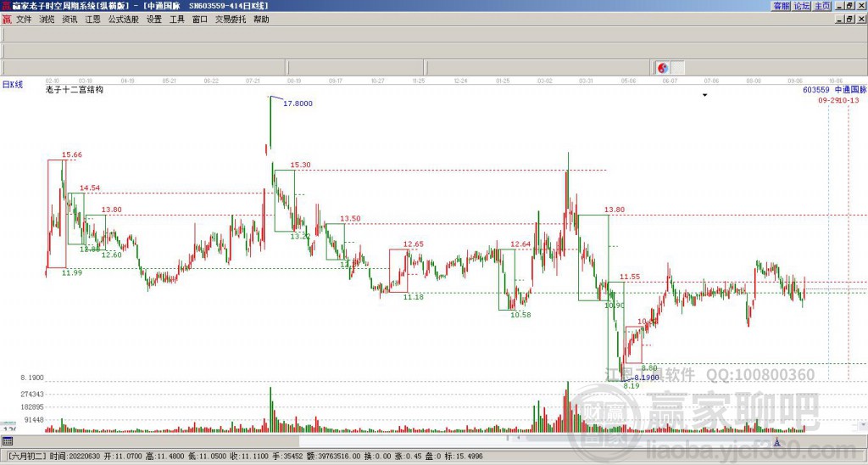Click the 274343 volume axis value

(x=32, y=395)
